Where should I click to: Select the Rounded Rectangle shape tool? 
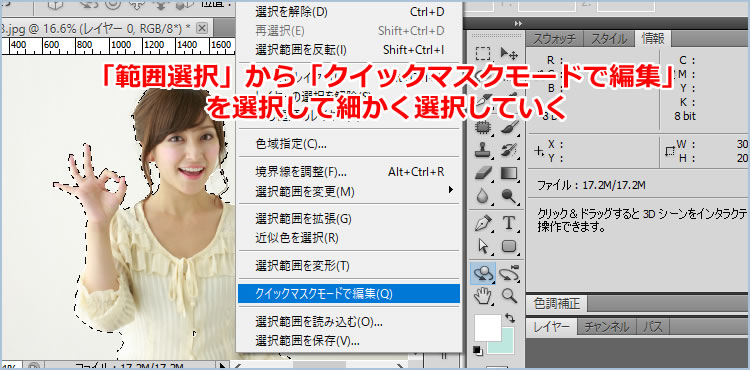click(x=509, y=247)
